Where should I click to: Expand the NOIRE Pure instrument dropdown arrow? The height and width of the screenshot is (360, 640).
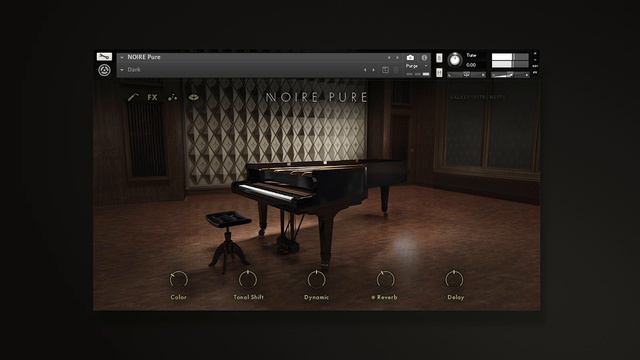[122, 58]
